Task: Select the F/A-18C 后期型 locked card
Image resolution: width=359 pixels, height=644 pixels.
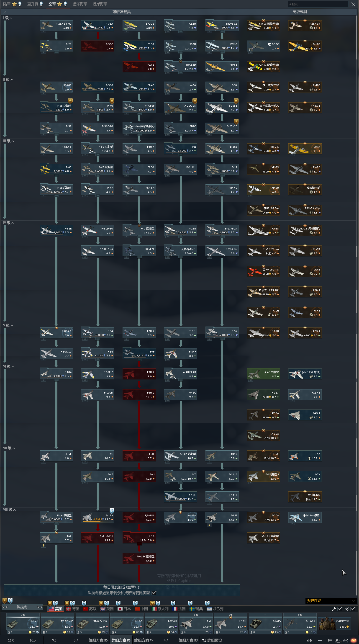Action: (139, 558)
